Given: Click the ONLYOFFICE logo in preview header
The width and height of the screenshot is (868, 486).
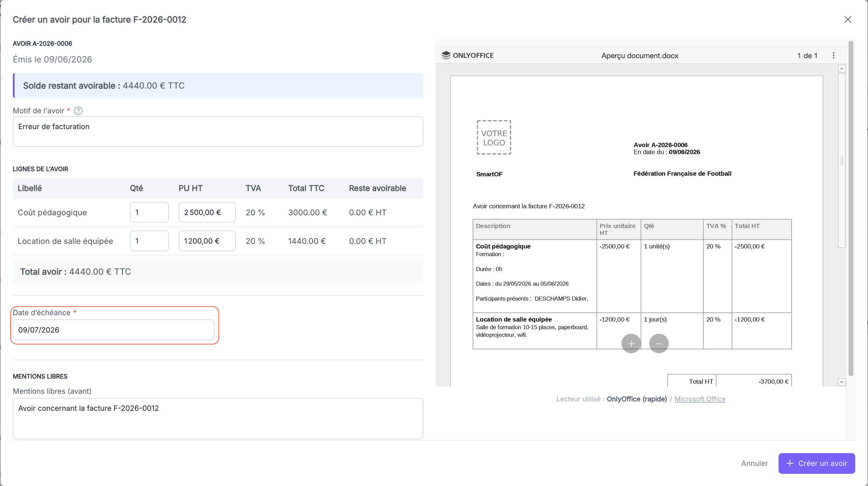Looking at the screenshot, I should tap(468, 55).
